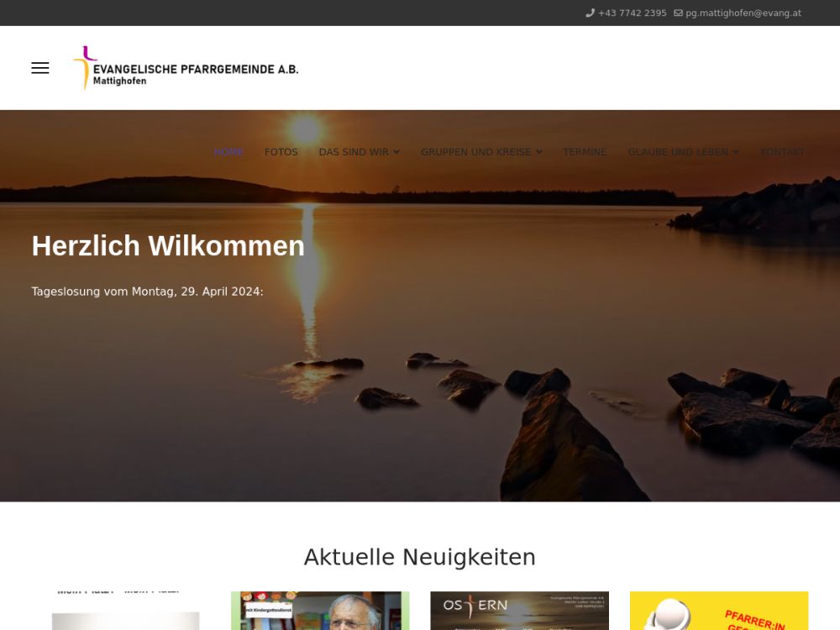The height and width of the screenshot is (630, 840).
Task: Expand the DAS SIND WIR dropdown
Action: point(359,152)
